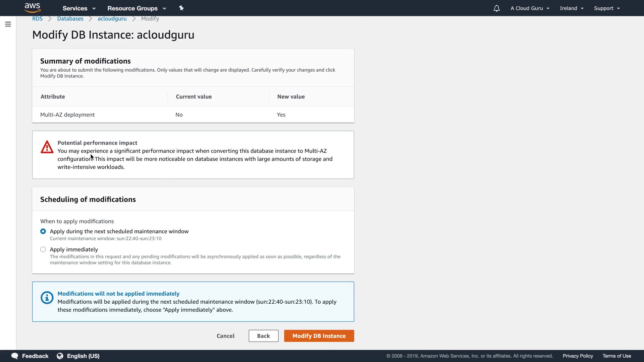This screenshot has width=644, height=362.
Task: Expand the Resource Groups dropdown
Action: (x=137, y=8)
